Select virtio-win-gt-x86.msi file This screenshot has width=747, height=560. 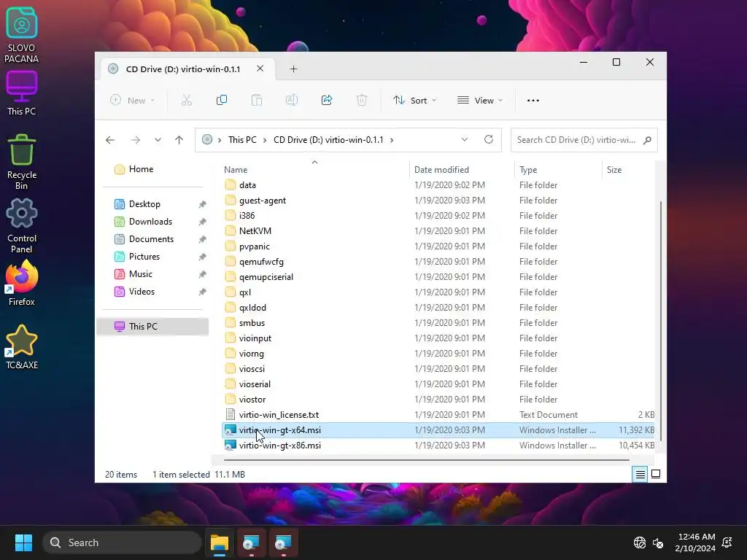pos(438,446)
